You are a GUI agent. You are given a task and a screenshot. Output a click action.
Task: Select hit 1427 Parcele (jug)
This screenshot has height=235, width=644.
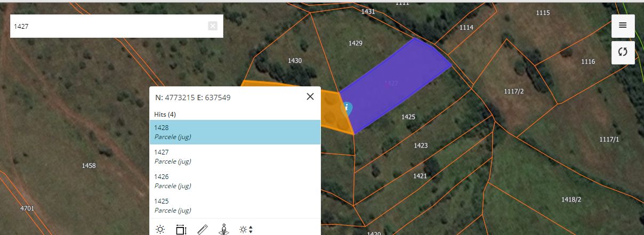[235, 157]
